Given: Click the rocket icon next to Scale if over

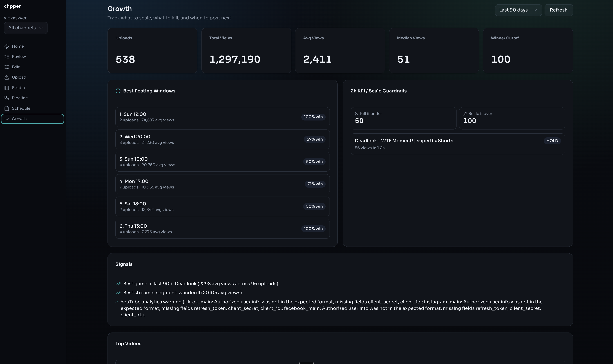Looking at the screenshot, I should (x=465, y=113).
